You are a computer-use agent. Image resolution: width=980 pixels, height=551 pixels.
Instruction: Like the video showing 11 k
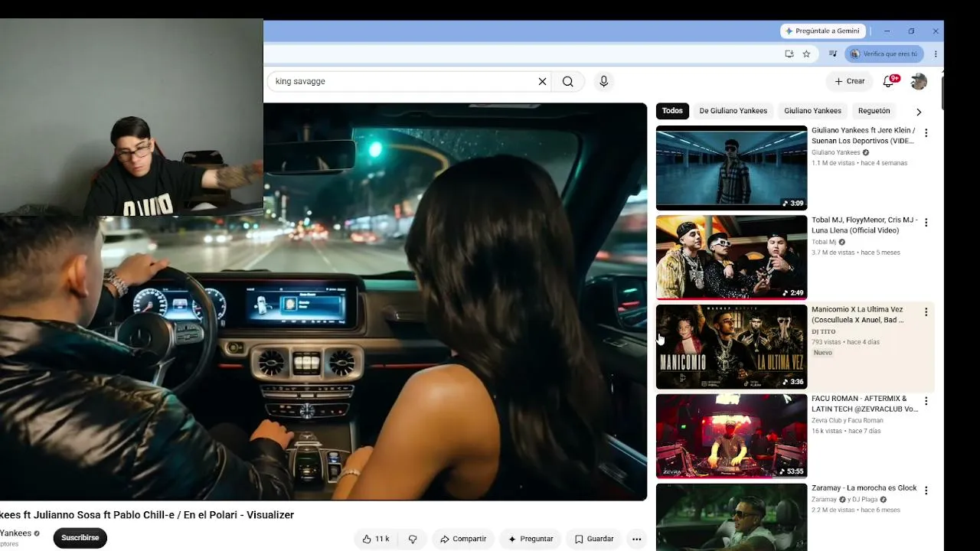point(375,539)
